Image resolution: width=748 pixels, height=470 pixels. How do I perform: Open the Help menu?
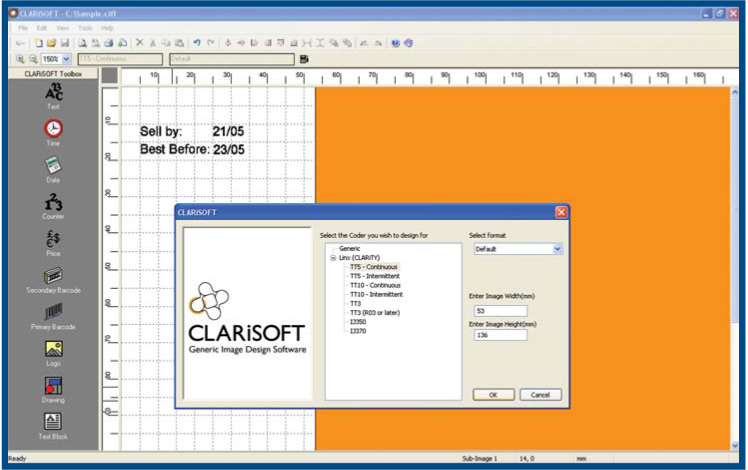(x=107, y=28)
